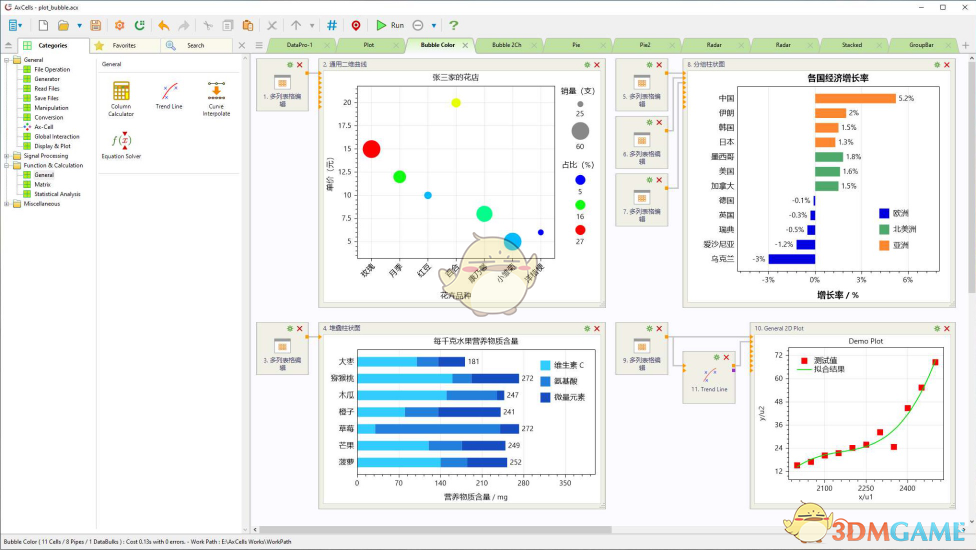Select the Equation Solver tool

(x=121, y=146)
